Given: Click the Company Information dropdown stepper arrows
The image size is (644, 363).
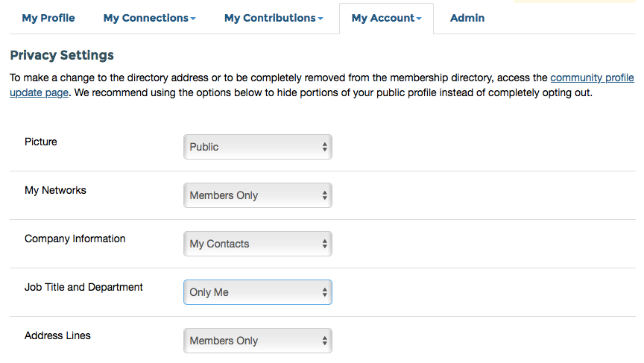Looking at the screenshot, I should tap(325, 244).
